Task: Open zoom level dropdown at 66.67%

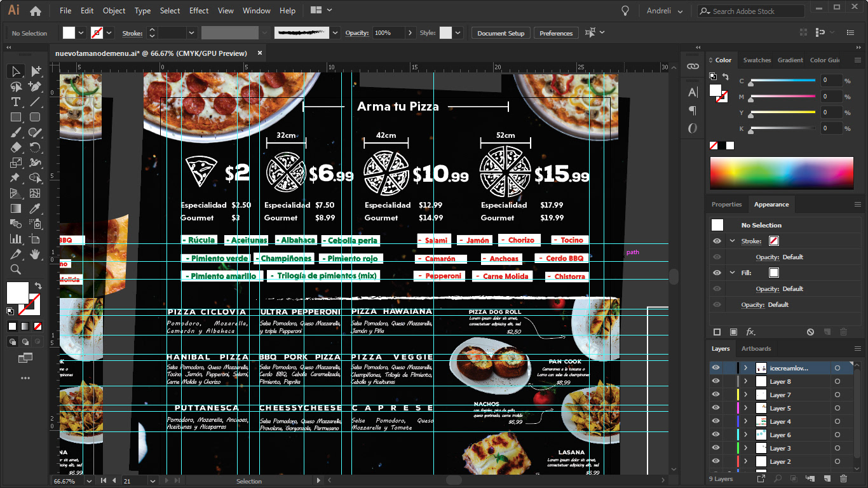Action: 88,481
